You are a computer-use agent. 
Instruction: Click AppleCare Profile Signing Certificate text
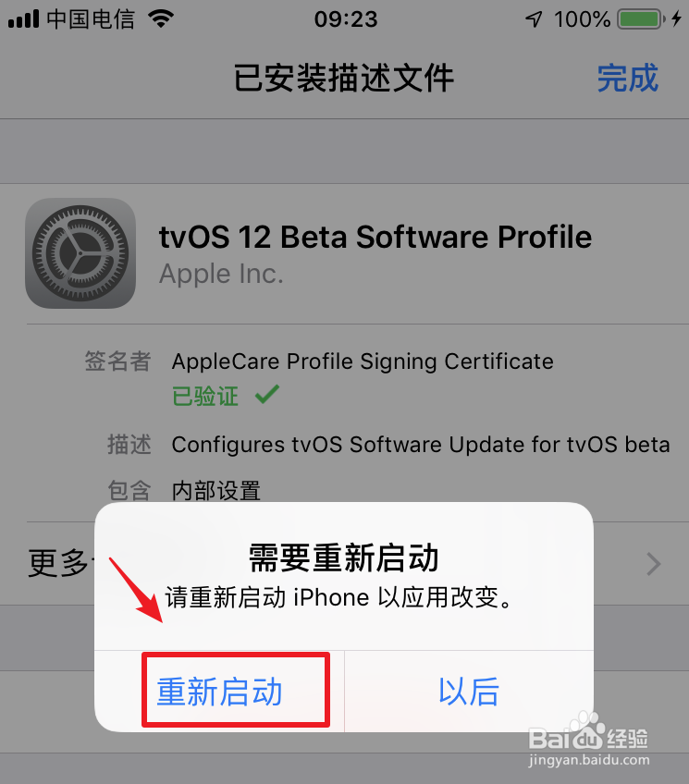click(363, 361)
